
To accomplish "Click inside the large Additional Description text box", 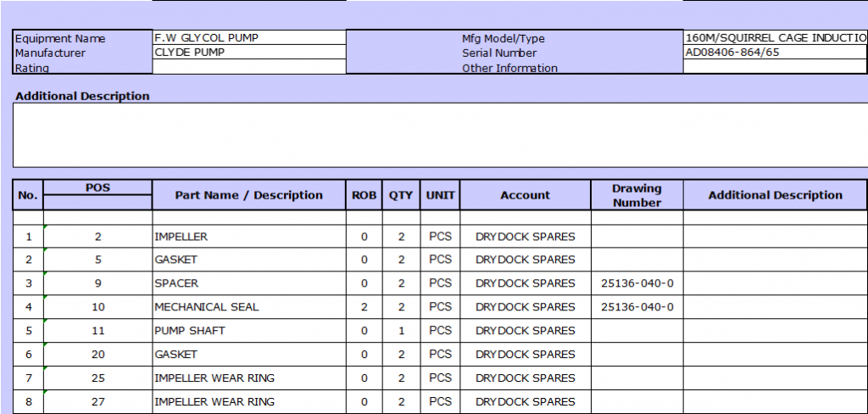I will tap(441, 135).
